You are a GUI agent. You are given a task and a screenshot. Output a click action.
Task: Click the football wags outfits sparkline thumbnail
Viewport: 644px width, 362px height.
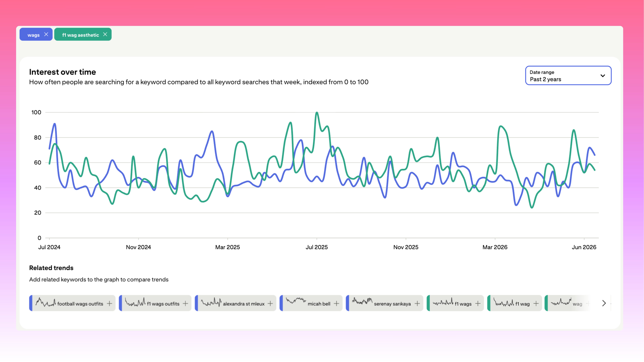click(x=45, y=302)
